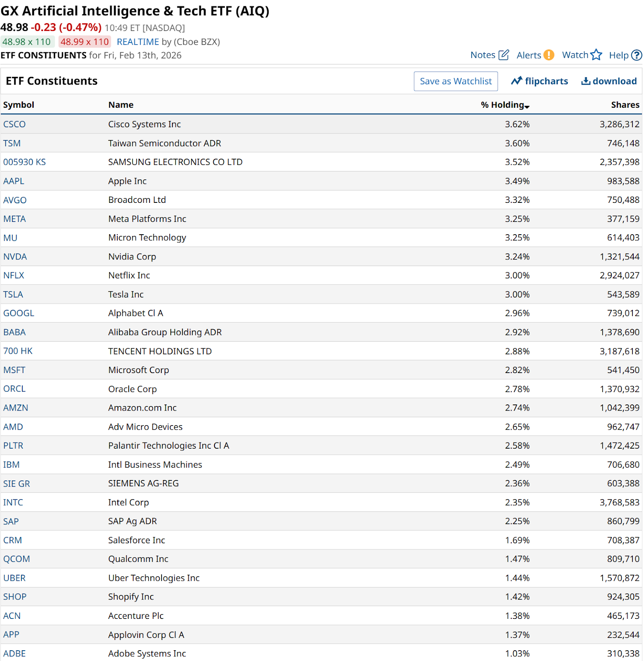Click Microsoft Corp holding value 2.82%
The width and height of the screenshot is (644, 661).
coord(517,370)
